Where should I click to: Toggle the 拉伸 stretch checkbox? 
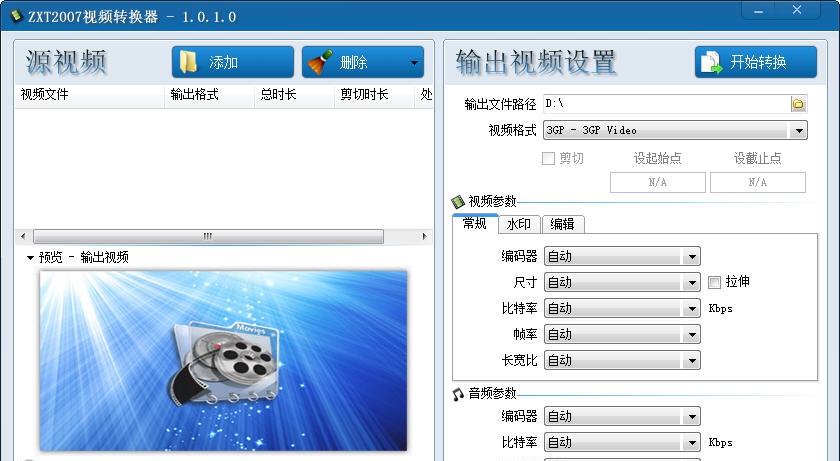tap(714, 282)
